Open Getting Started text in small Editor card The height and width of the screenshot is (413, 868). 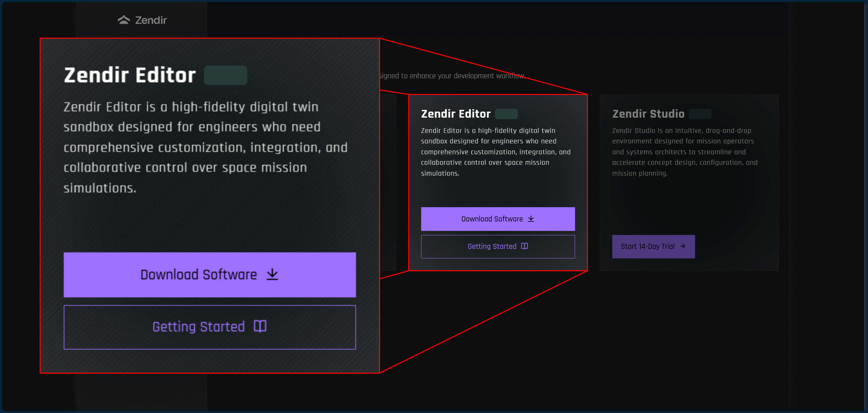pos(492,247)
